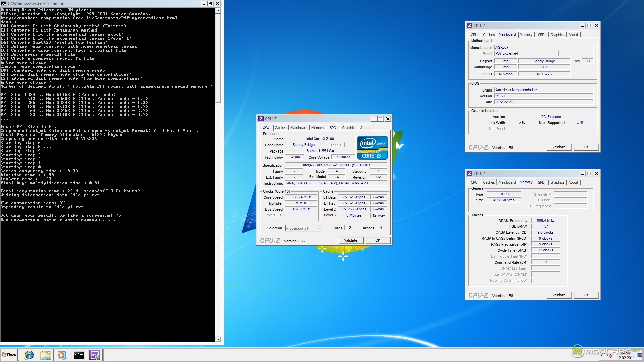Click the Manufacturer ASRock field
This screenshot has width=644, height=362.
click(x=544, y=48)
